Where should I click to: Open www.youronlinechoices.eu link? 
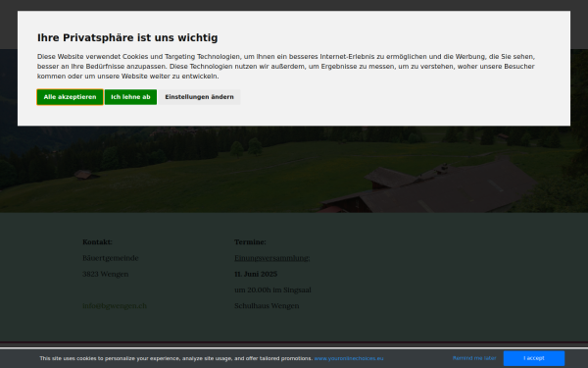349,358
